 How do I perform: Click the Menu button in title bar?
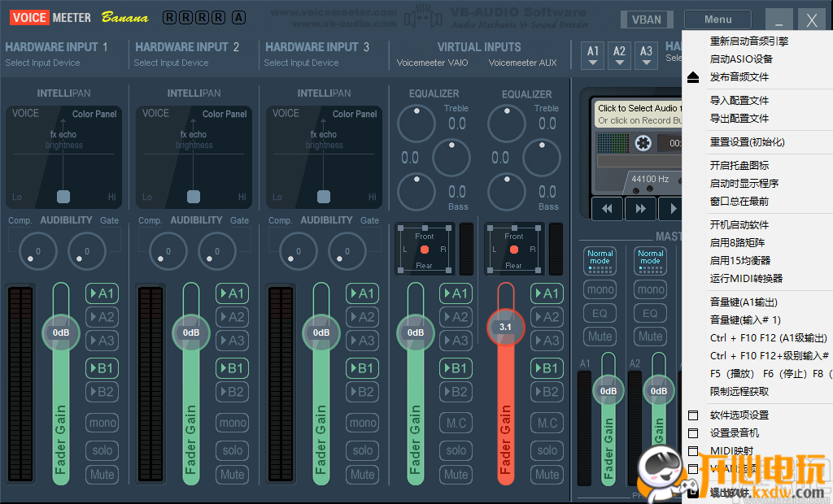[717, 20]
